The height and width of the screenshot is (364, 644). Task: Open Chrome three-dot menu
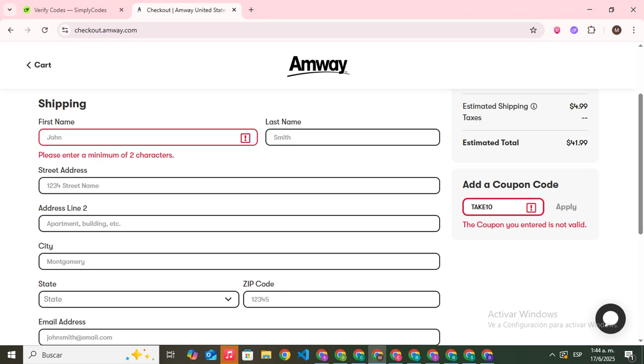tap(634, 30)
